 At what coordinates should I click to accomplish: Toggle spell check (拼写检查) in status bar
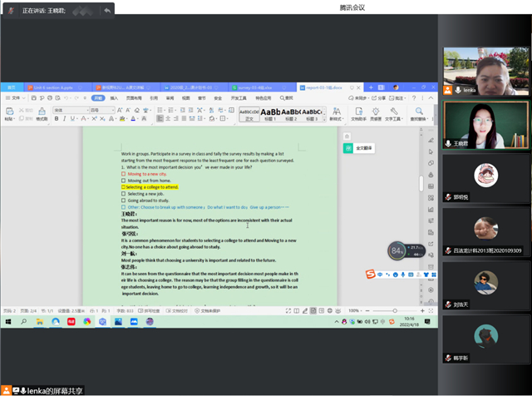click(149, 311)
